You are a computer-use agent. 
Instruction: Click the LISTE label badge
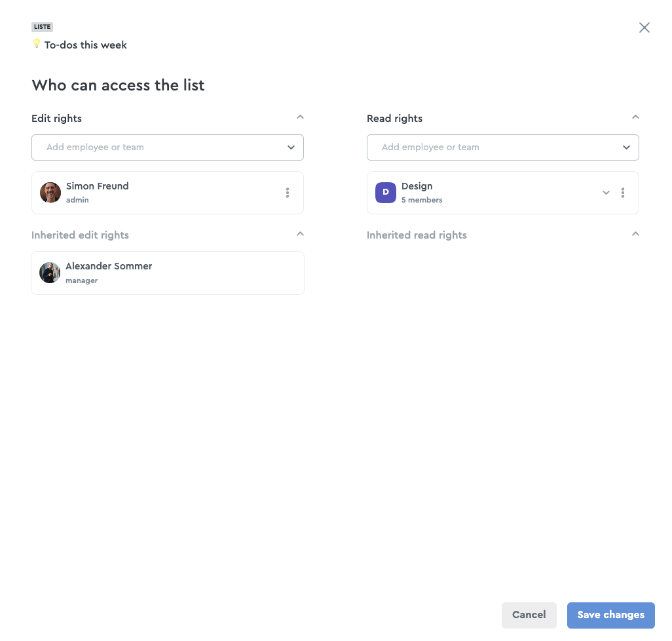42,27
